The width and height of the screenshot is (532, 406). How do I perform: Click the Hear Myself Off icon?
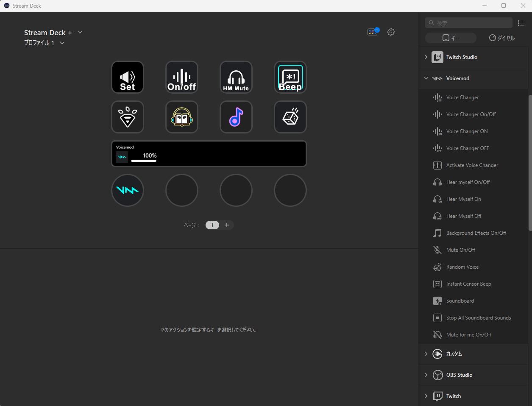tap(437, 216)
